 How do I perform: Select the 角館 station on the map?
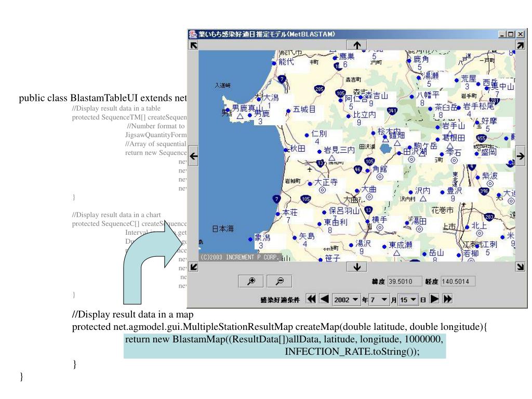coord(368,170)
